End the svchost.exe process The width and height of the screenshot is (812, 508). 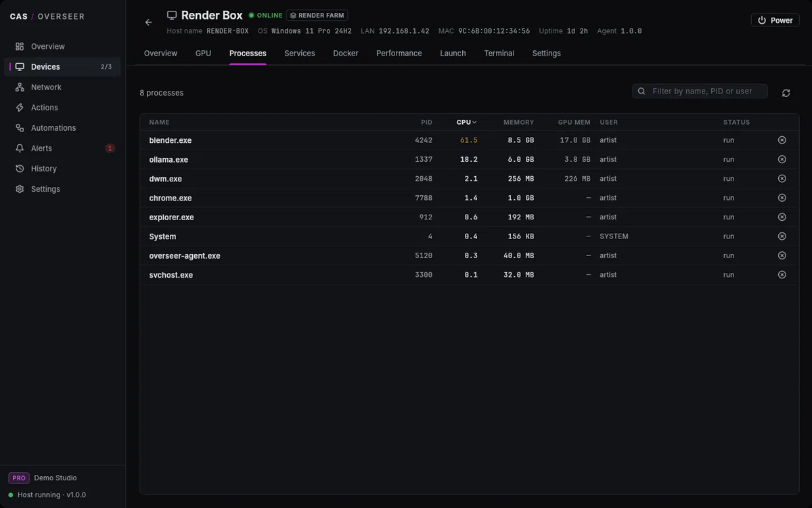pyautogui.click(x=782, y=275)
